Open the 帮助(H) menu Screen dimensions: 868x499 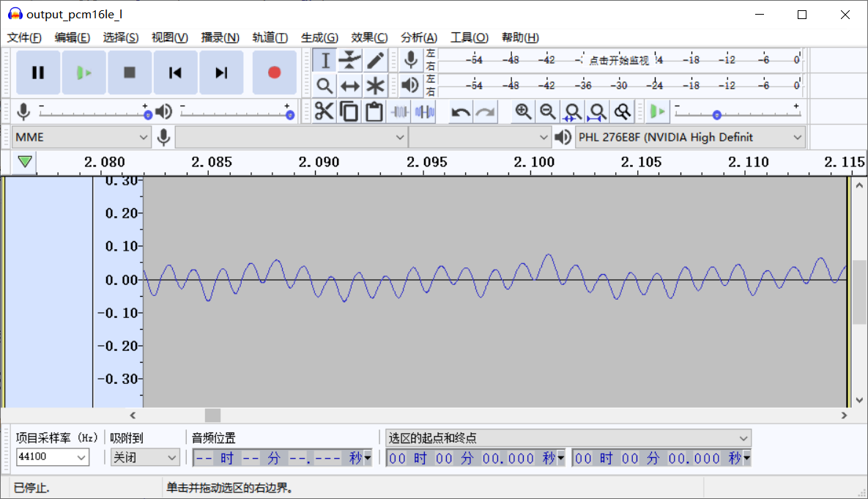tap(520, 37)
